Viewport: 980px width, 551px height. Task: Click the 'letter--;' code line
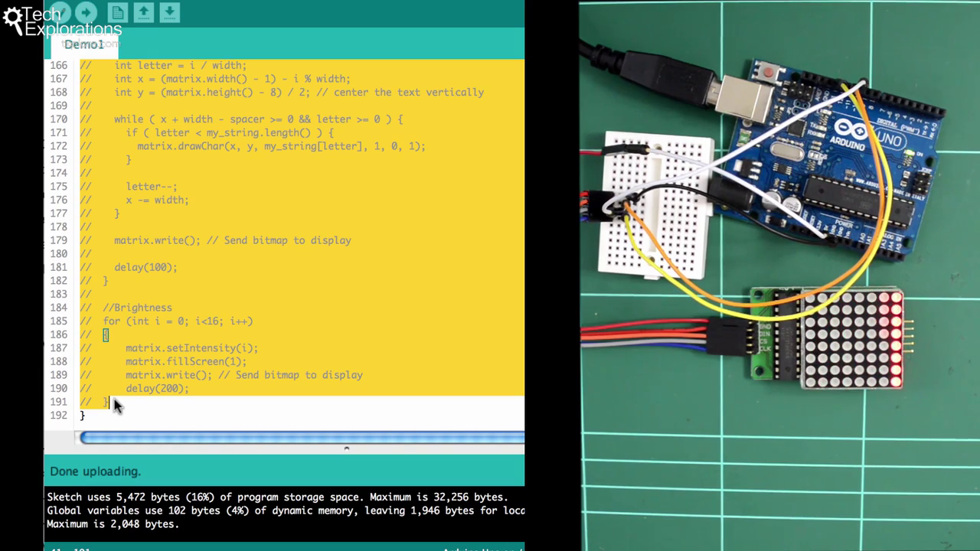point(152,186)
